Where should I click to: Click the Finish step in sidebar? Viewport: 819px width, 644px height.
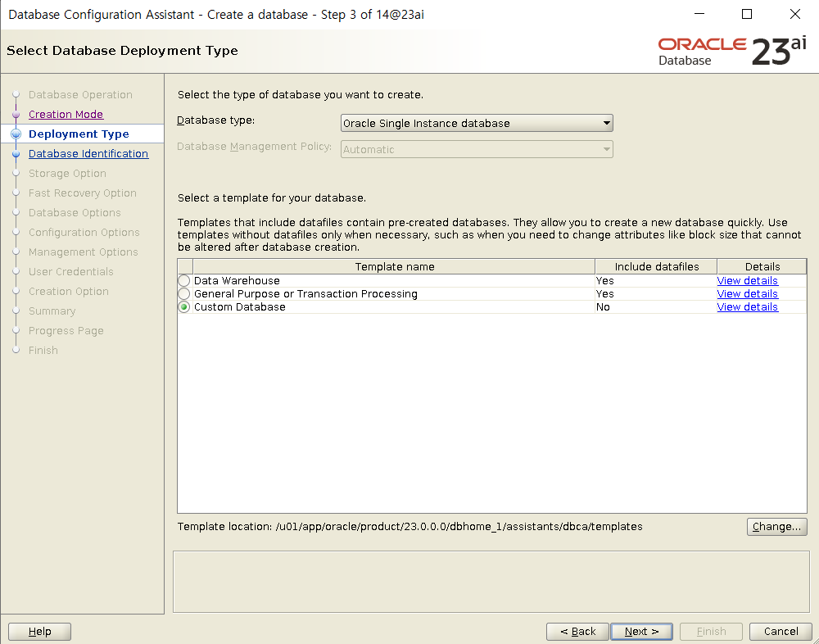pos(43,350)
